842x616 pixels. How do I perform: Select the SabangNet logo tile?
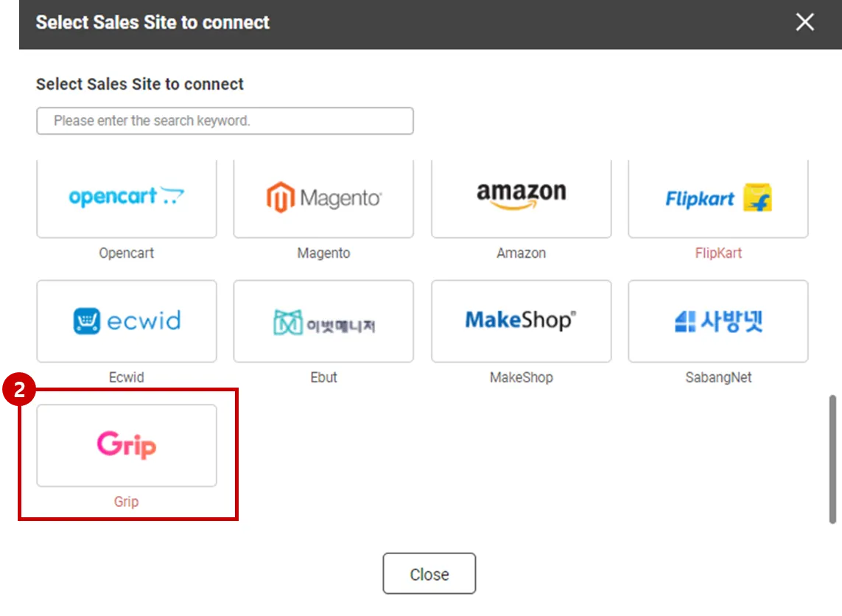coord(718,321)
